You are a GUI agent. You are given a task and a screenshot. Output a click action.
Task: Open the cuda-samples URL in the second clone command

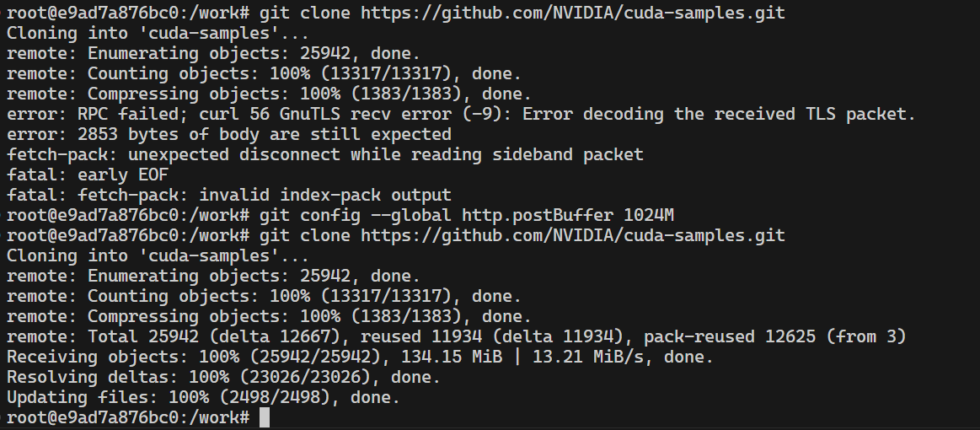pyautogui.click(x=572, y=235)
